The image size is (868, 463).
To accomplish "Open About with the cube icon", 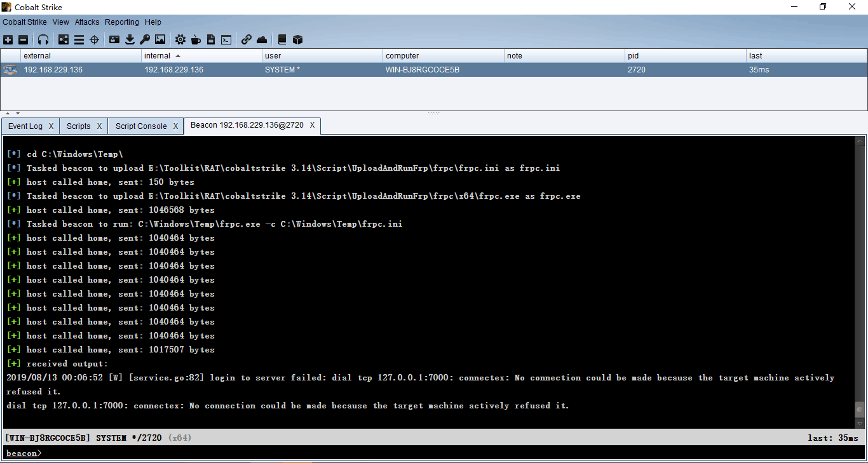I will pyautogui.click(x=297, y=39).
